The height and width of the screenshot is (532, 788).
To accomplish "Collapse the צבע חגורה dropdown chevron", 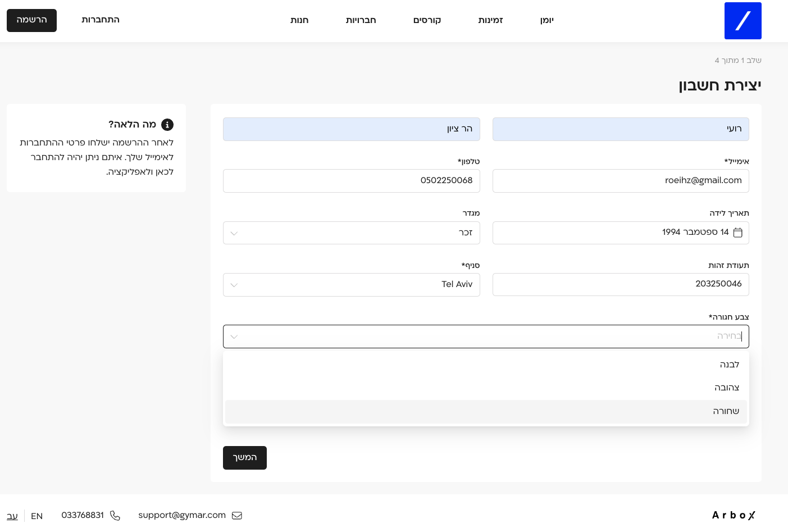I will [234, 337].
